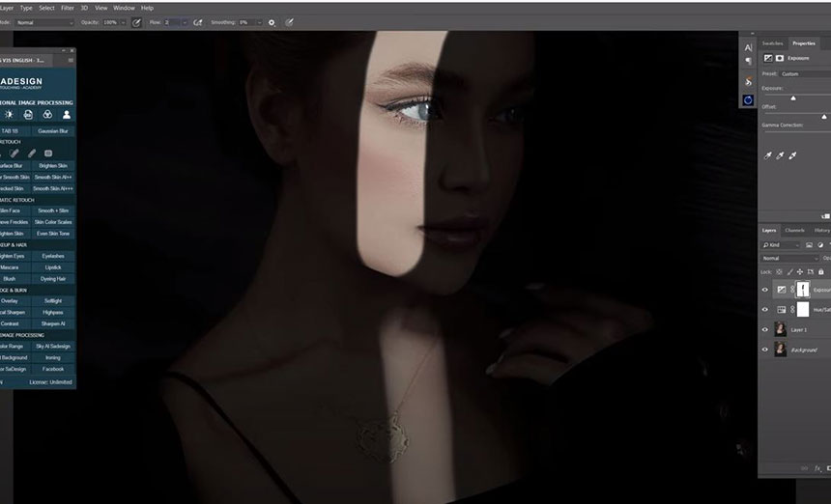Screen dimensions: 831x504
Task: Open the Character panel icon
Action: click(x=748, y=47)
